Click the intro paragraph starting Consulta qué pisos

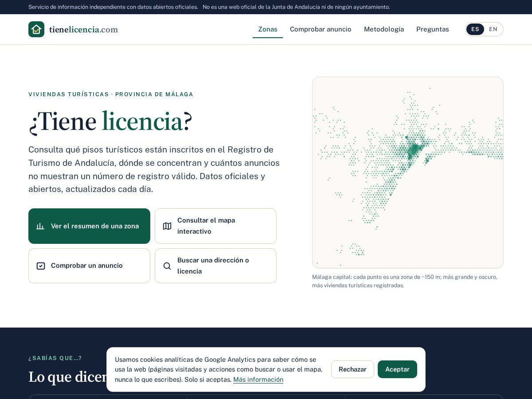[x=154, y=169]
